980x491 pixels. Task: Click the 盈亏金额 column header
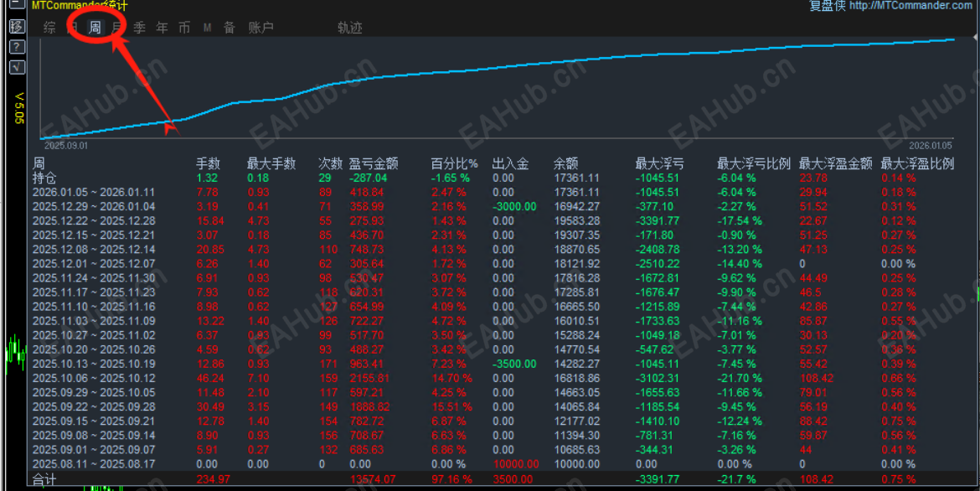(374, 164)
